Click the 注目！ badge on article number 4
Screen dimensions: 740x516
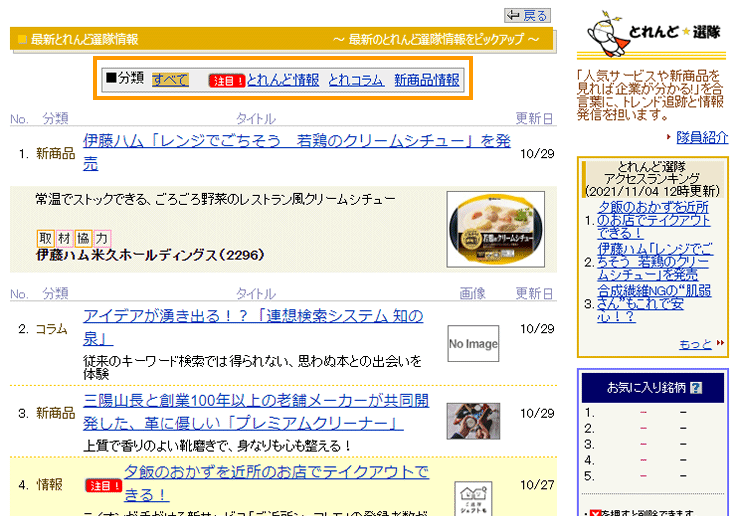pos(103,485)
